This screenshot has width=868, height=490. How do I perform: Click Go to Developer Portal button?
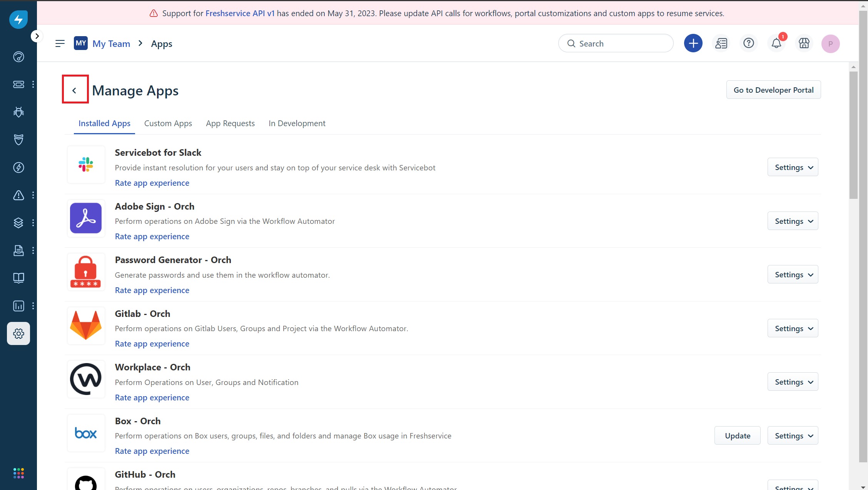pos(773,90)
